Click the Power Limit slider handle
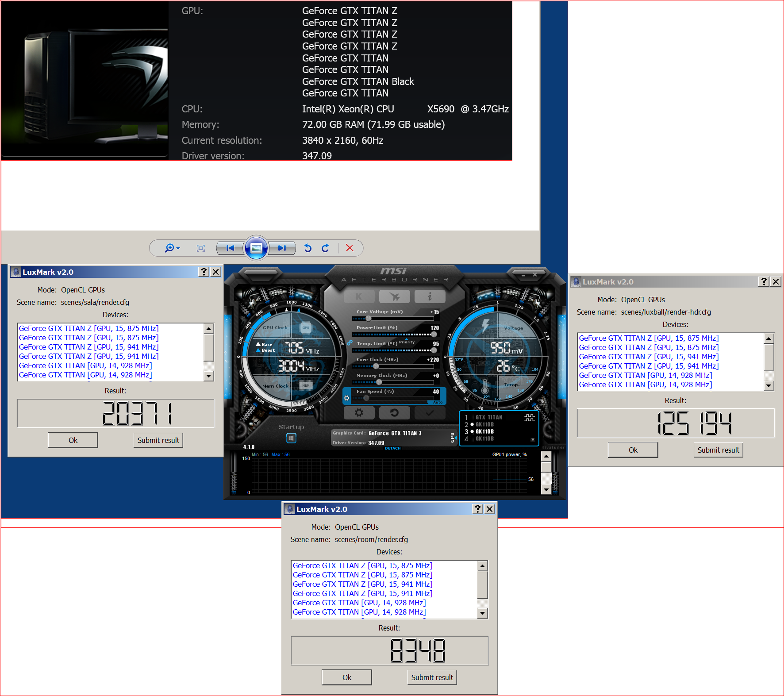Image resolution: width=784 pixels, height=696 pixels. (x=434, y=334)
